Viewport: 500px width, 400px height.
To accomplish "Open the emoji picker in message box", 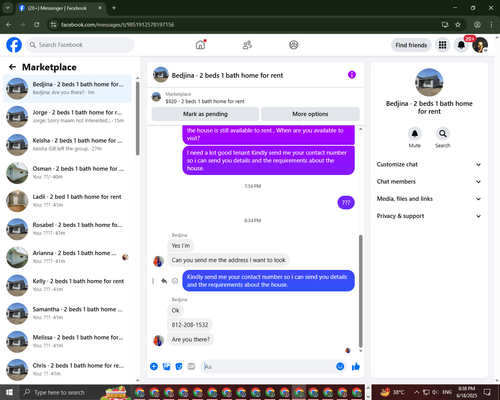I will click(x=340, y=367).
